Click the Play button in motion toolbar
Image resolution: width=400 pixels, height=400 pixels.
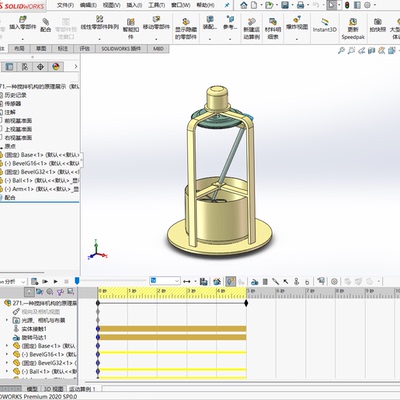click(x=56, y=282)
